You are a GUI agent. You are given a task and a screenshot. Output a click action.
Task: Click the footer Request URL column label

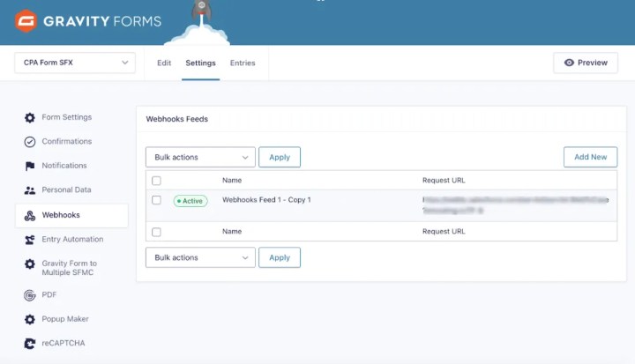(444, 231)
